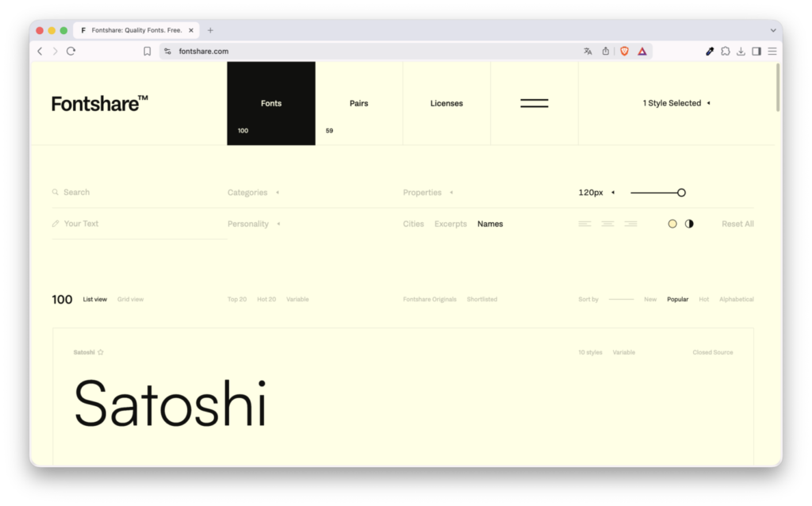Open the browser extensions puzzle icon
The width and height of the screenshot is (812, 506).
725,51
